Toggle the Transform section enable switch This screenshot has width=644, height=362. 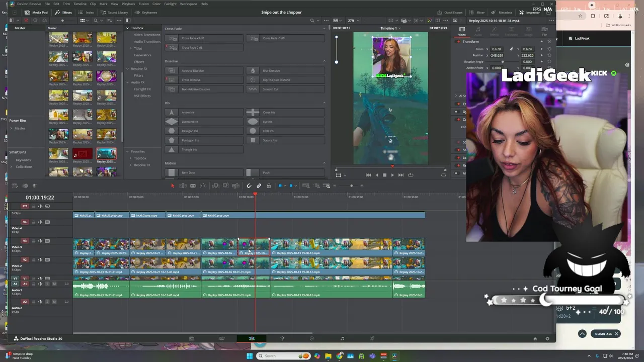[x=458, y=42]
